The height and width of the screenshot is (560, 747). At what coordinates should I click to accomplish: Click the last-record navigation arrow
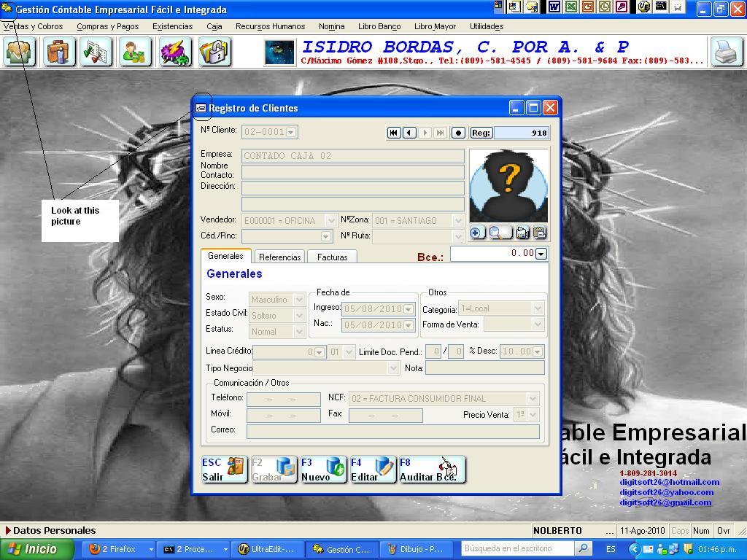pyautogui.click(x=440, y=133)
